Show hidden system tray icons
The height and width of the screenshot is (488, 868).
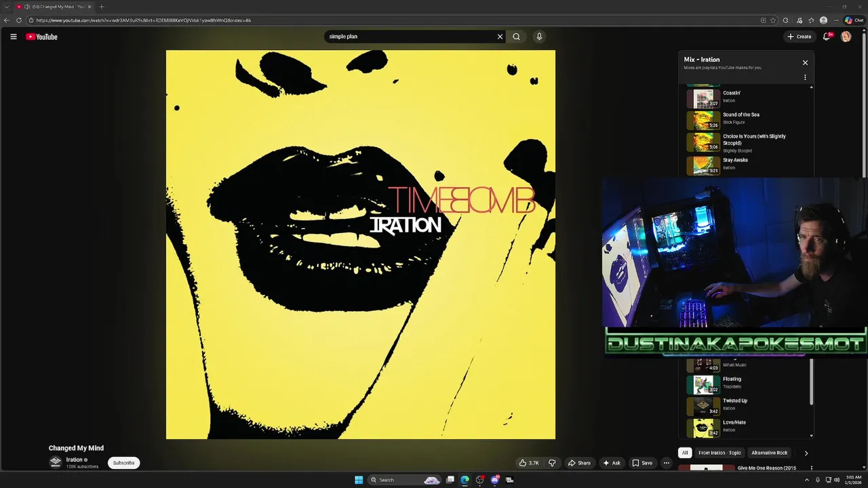point(806,480)
